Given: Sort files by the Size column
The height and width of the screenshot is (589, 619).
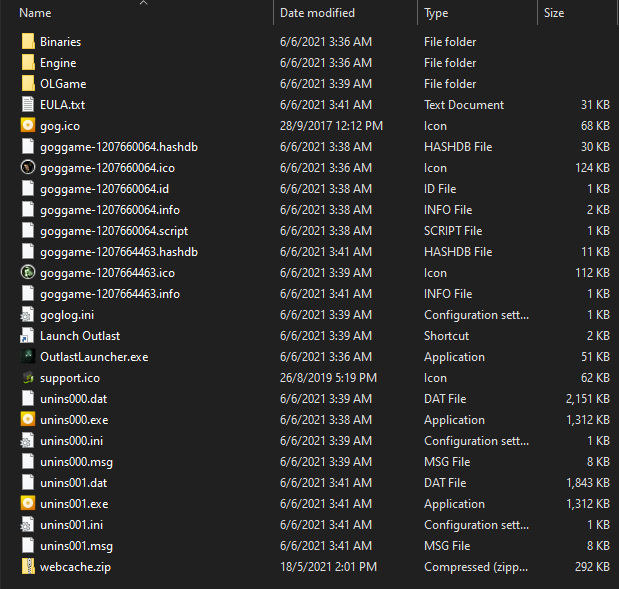Looking at the screenshot, I should pyautogui.click(x=554, y=13).
